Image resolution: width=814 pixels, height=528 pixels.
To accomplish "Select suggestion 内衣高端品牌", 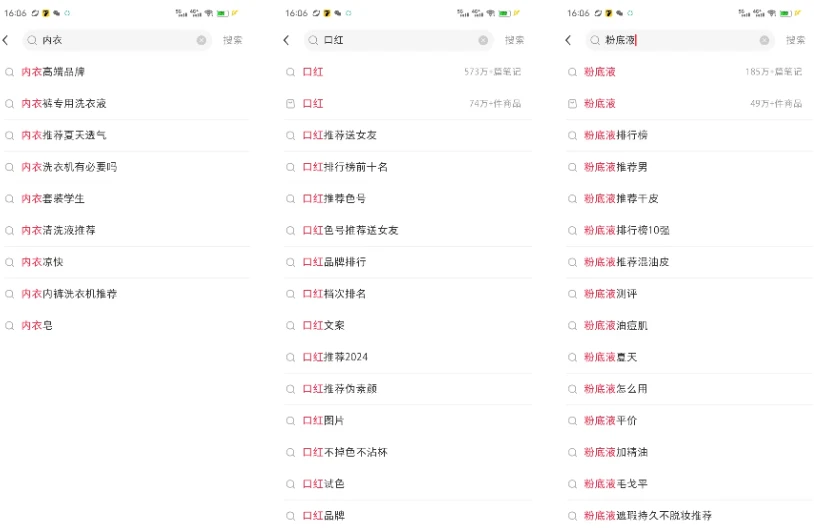I will (53, 72).
